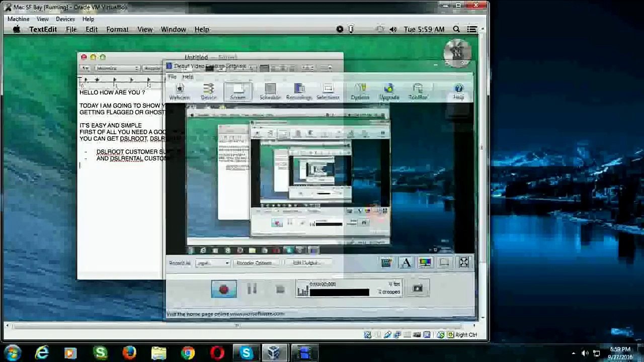Open Google Chrome from the taskbar
The width and height of the screenshot is (644, 362).
click(188, 353)
